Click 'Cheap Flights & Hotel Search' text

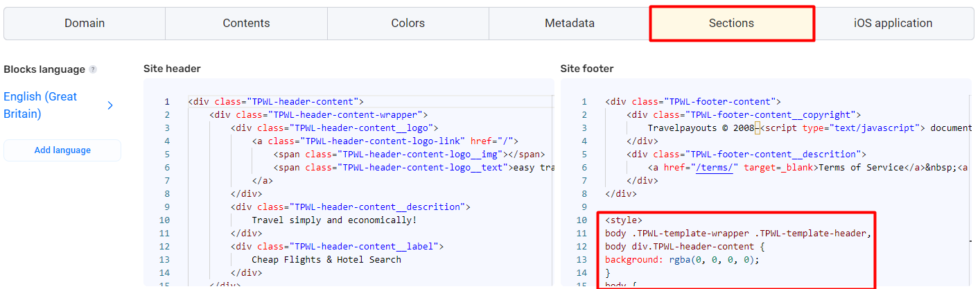(x=326, y=259)
